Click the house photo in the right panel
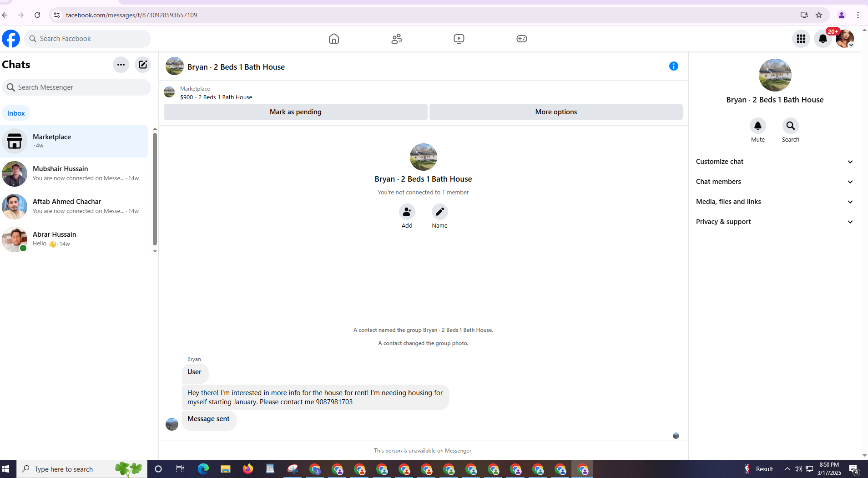 tap(775, 75)
